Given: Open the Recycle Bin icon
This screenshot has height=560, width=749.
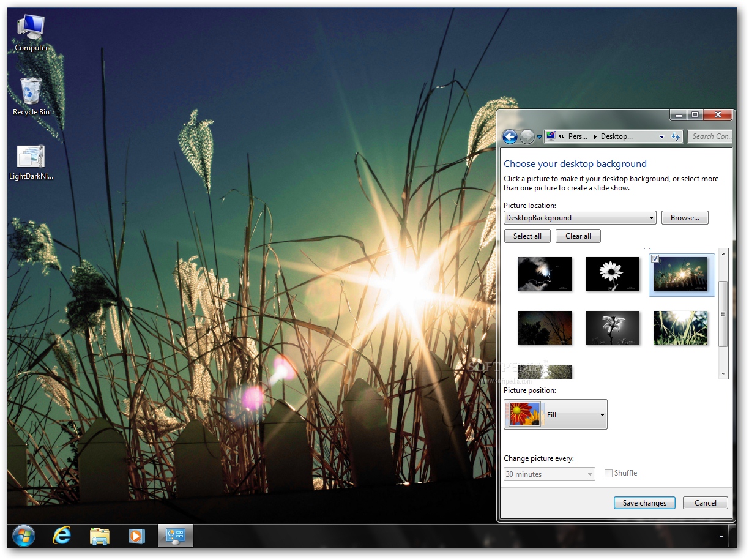Looking at the screenshot, I should pos(31,97).
